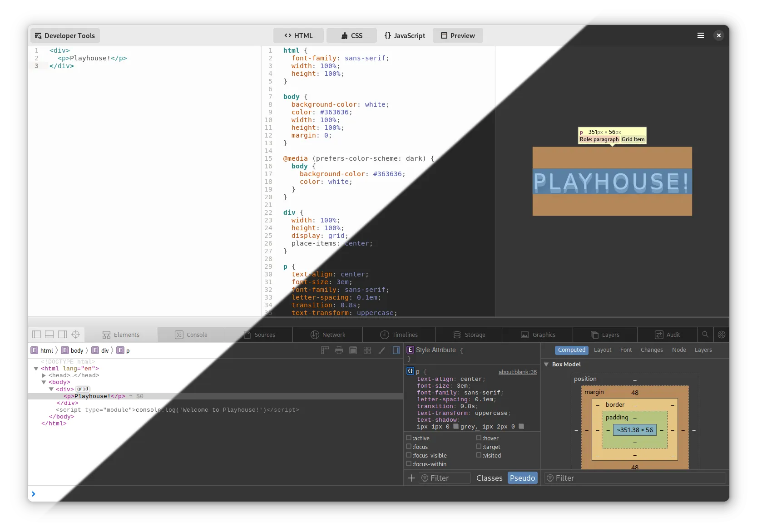Click the Classes button
Screen dimensions: 757x532
[x=489, y=478]
